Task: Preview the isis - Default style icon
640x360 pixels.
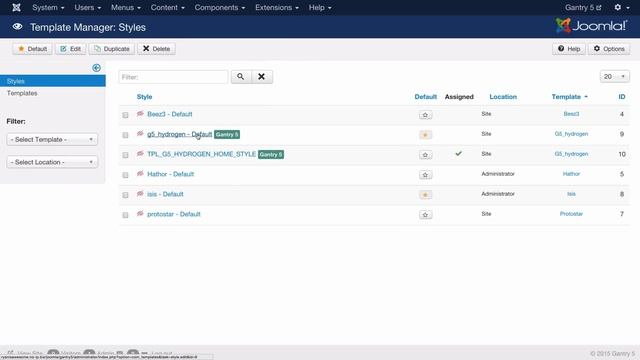Action: 140,194
